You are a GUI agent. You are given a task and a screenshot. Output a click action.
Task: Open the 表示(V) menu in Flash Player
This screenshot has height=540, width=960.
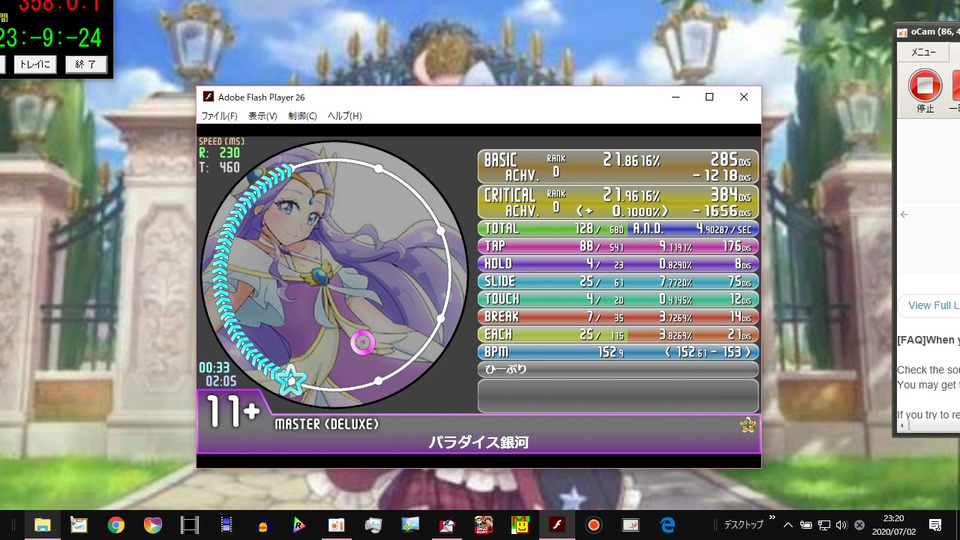point(263,116)
